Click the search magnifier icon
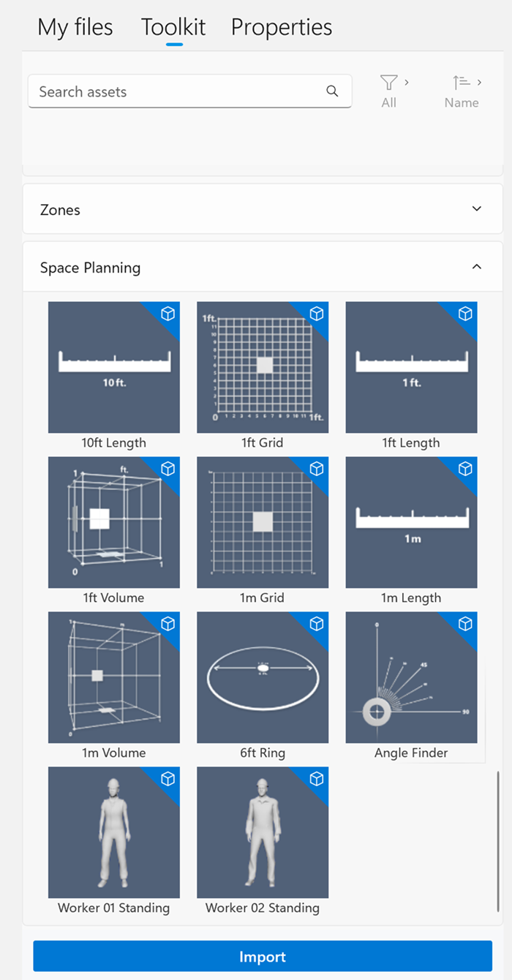The width and height of the screenshot is (512, 980). coord(332,91)
